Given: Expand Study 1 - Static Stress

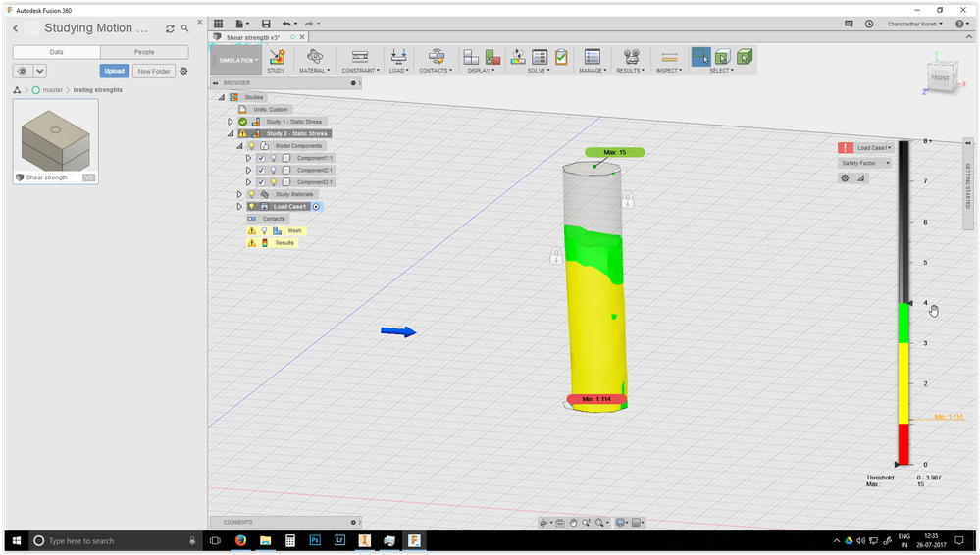Looking at the screenshot, I should coord(231,122).
